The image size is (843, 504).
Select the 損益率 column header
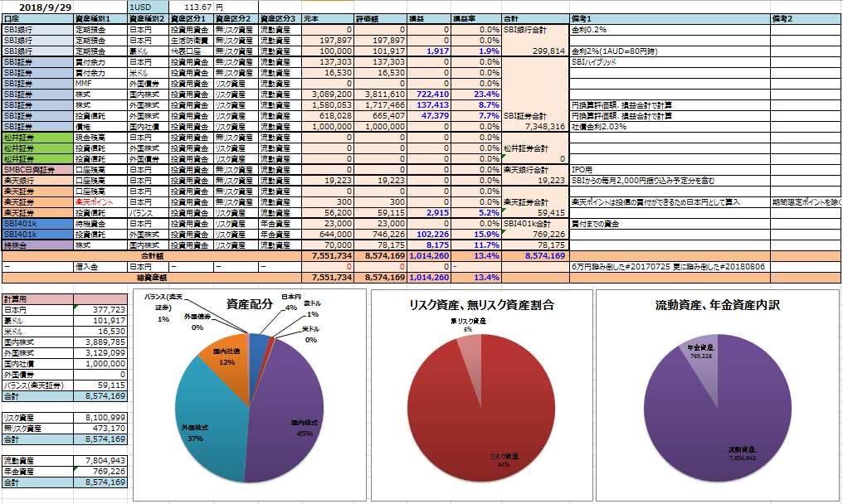tap(475, 19)
